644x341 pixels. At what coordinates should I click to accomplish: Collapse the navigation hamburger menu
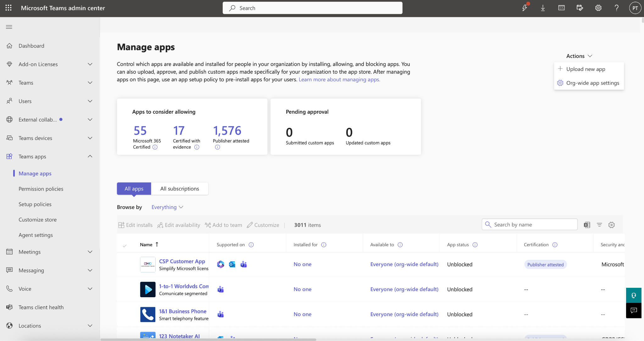tap(9, 27)
